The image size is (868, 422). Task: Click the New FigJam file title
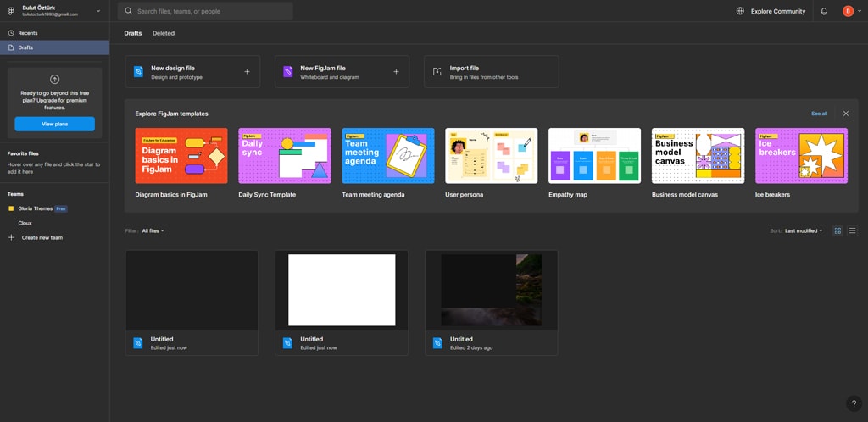323,68
